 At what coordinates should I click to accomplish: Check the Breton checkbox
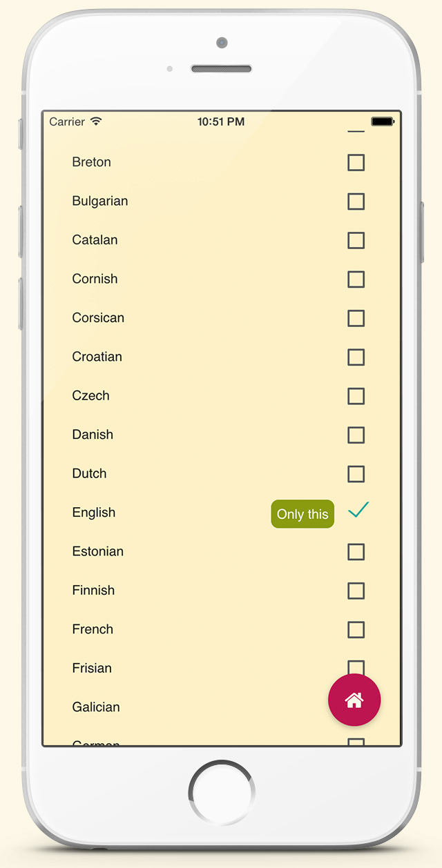coord(356,163)
